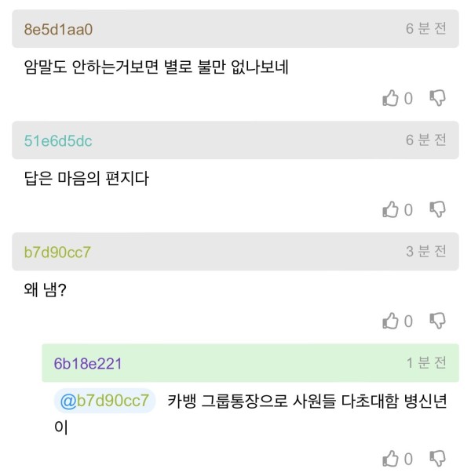Image resolution: width=471 pixels, height=476 pixels.
Task: Click the '3 분 전' timestamp
Action: click(x=426, y=252)
